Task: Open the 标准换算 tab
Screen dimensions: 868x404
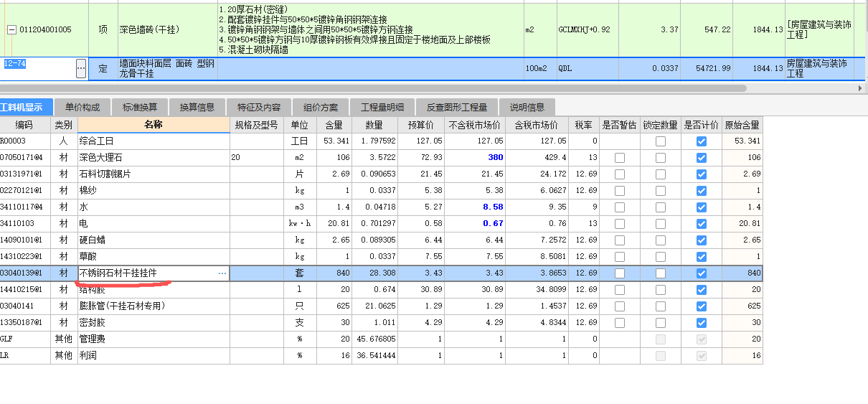Action: [x=140, y=108]
